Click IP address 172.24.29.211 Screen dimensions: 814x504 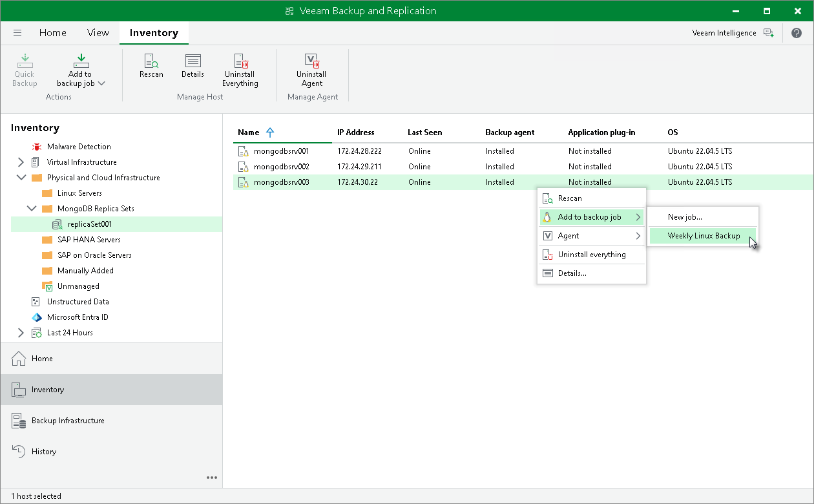click(x=359, y=167)
